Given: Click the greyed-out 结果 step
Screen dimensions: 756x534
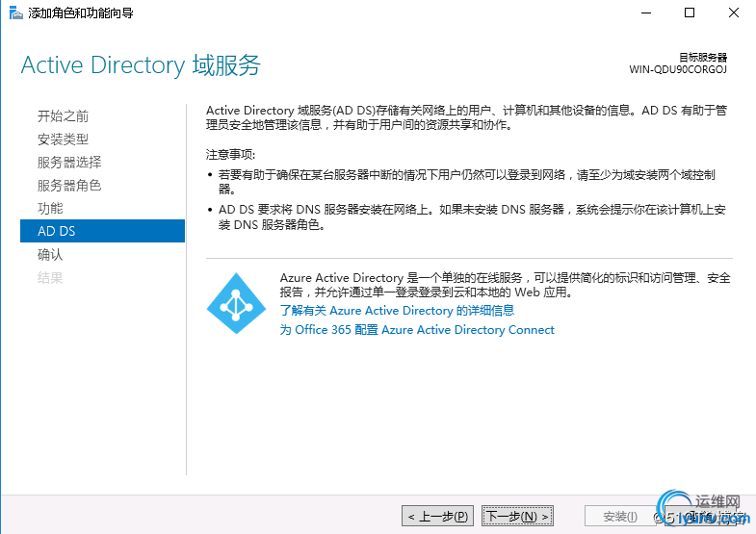Looking at the screenshot, I should 51,278.
